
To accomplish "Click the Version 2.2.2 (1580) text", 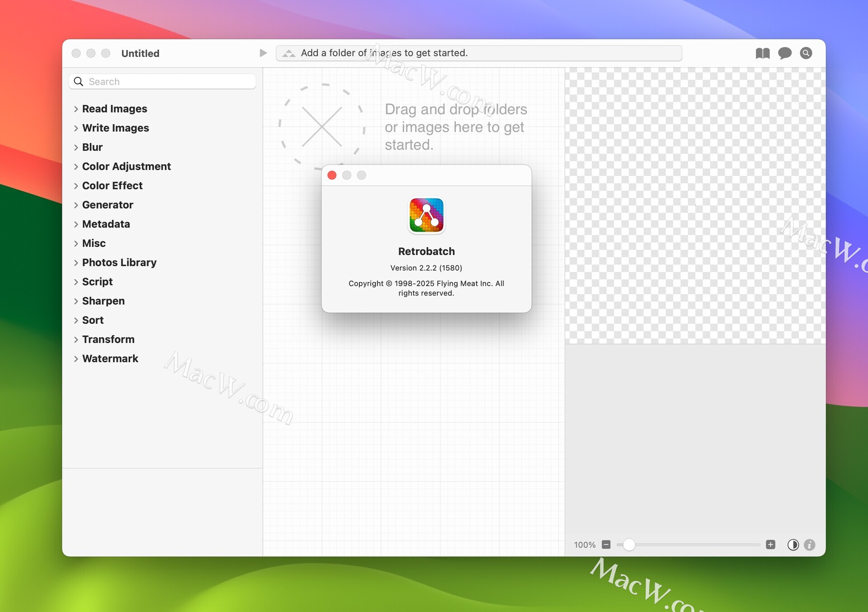I will coord(426,268).
